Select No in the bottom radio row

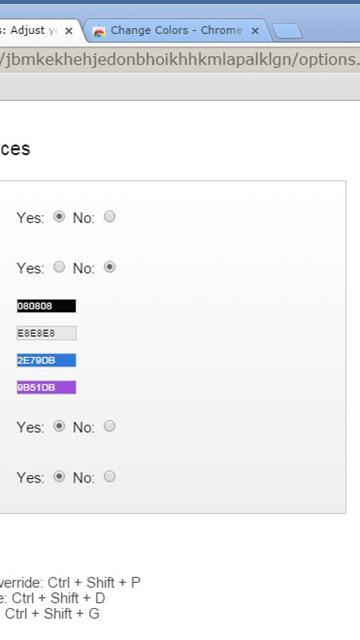[109, 477]
